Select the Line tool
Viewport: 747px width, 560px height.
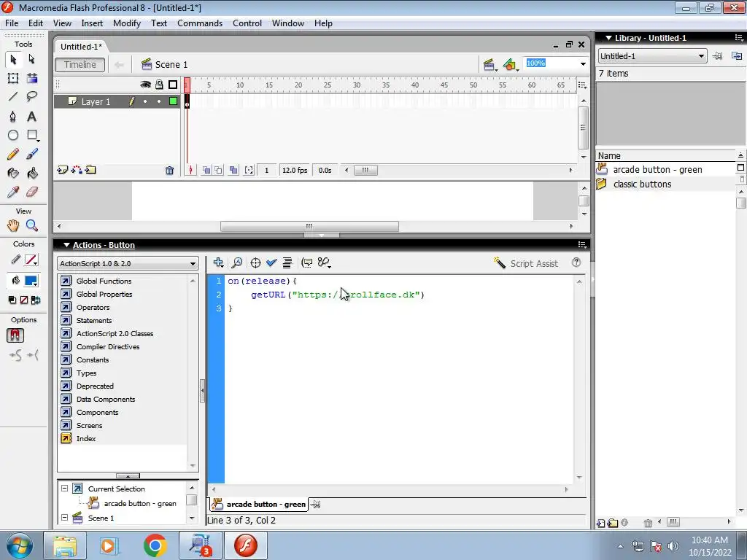13,97
